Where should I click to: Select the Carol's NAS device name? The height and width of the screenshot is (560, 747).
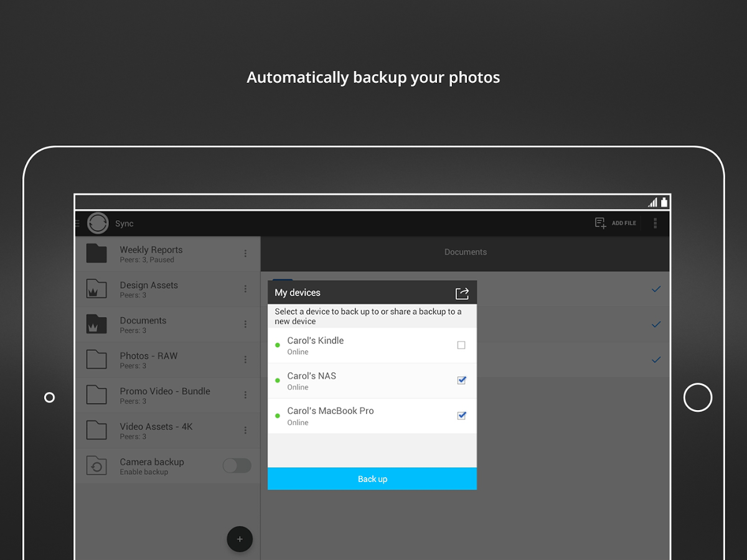pos(312,376)
